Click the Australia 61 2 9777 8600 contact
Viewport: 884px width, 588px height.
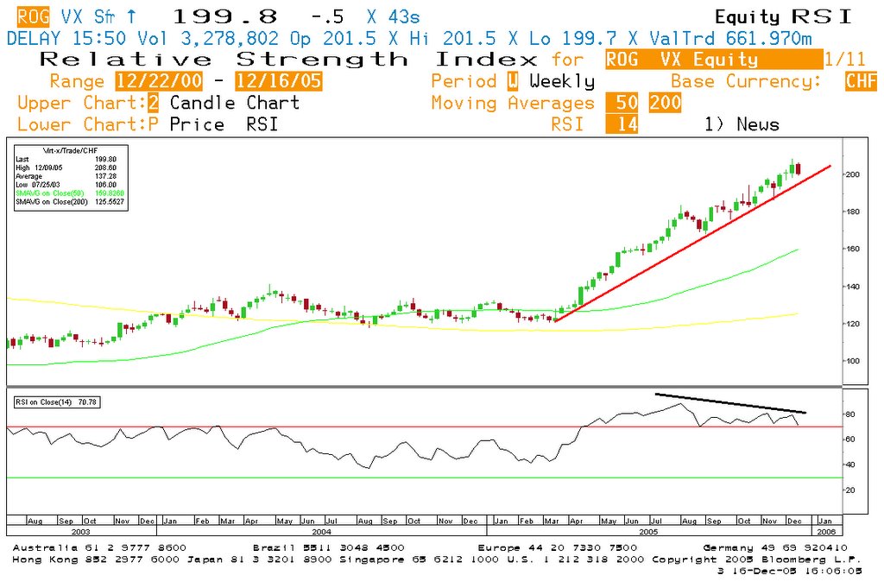point(99,547)
